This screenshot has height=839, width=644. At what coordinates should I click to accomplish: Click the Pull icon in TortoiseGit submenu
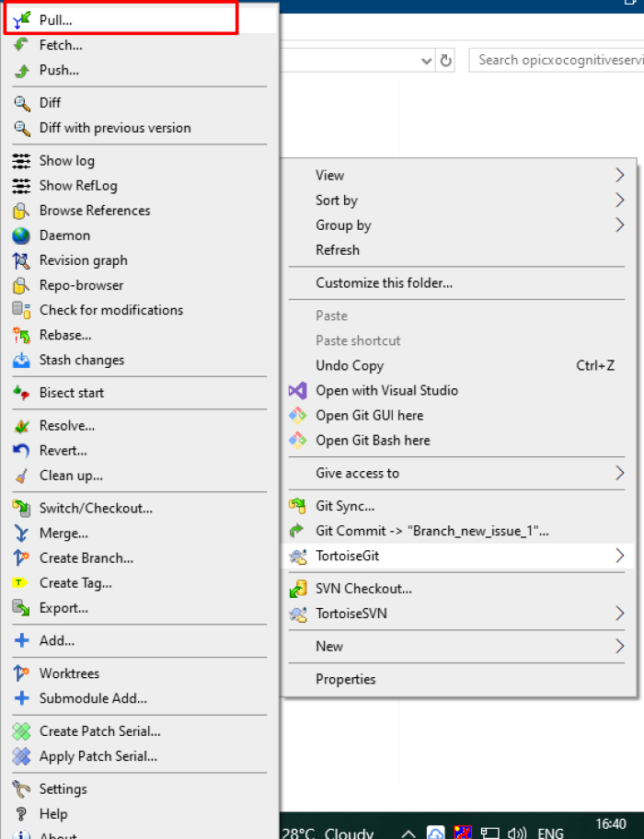(21, 20)
